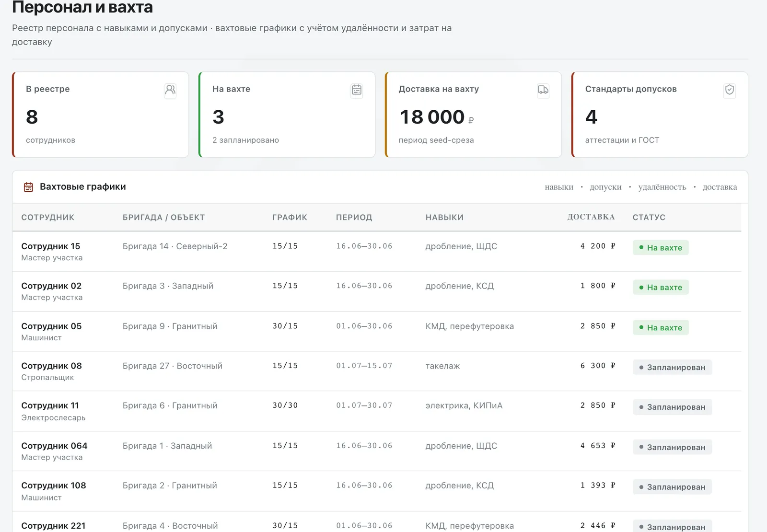The width and height of the screenshot is (767, 532).
Task: Click Бригада 9 · Гранитный cell
Action: click(x=170, y=326)
